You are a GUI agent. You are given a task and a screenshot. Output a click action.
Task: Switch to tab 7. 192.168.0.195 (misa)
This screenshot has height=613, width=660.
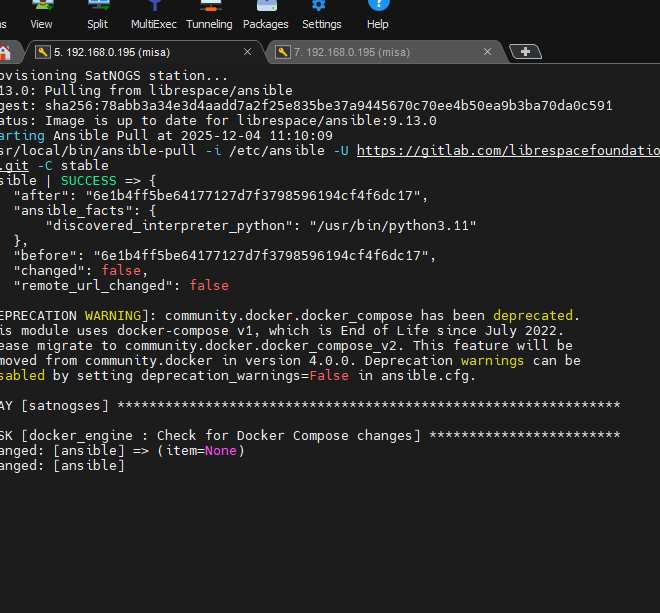[x=380, y=52]
